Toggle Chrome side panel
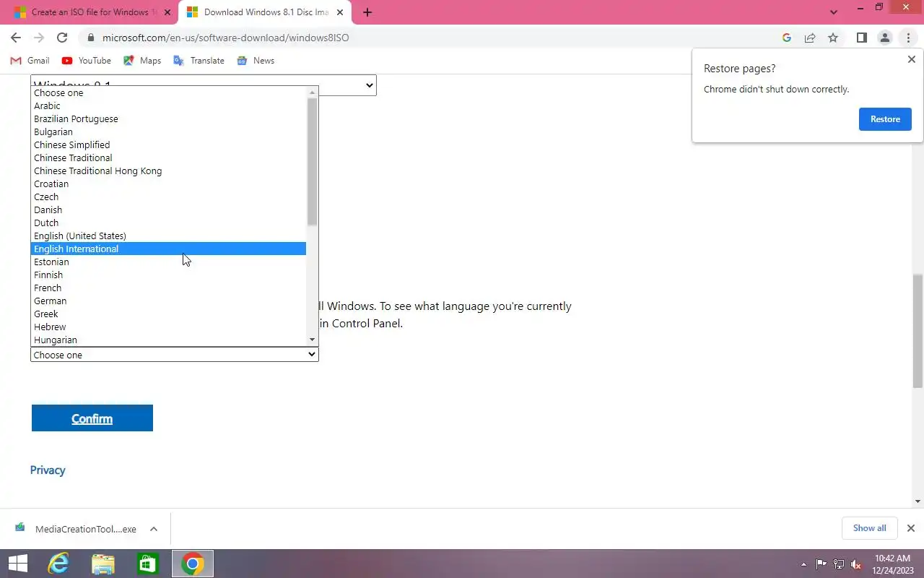The width and height of the screenshot is (924, 578). [x=861, y=38]
